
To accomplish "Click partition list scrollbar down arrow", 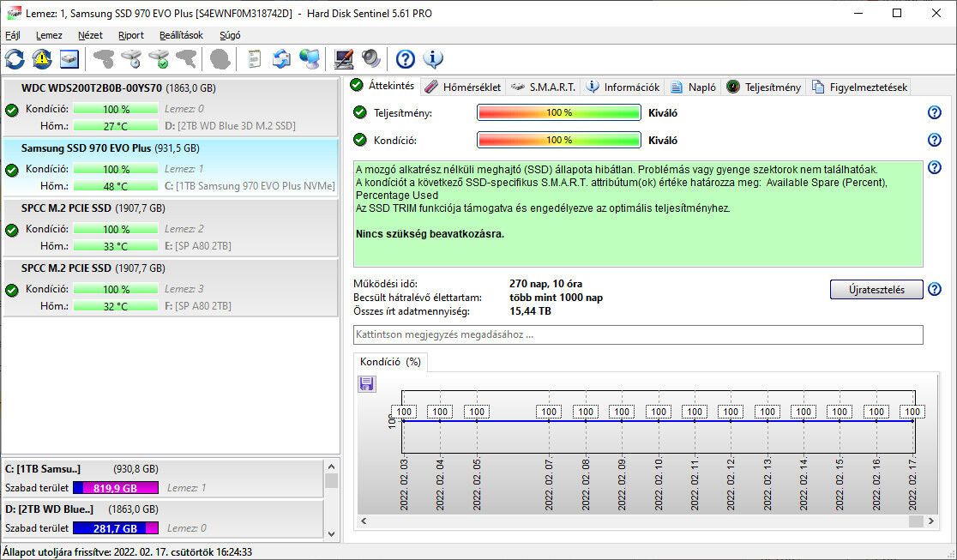I will click(331, 533).
